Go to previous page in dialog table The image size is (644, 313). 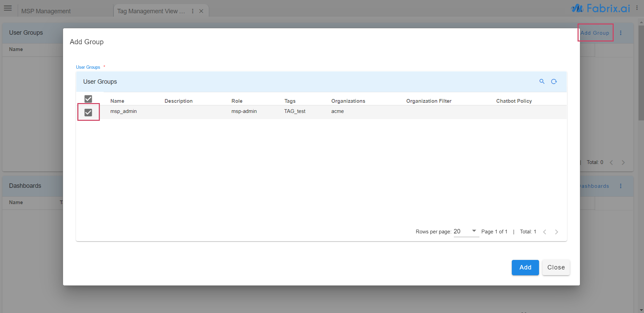tap(545, 232)
